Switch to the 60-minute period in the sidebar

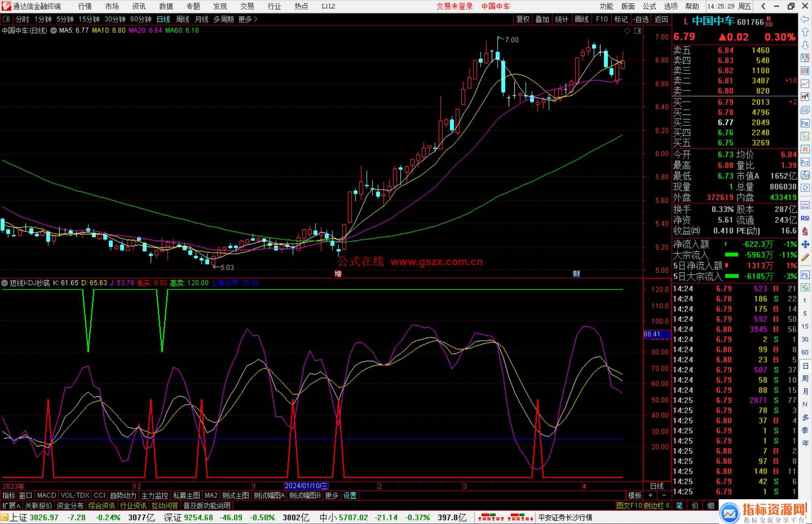click(804, 352)
